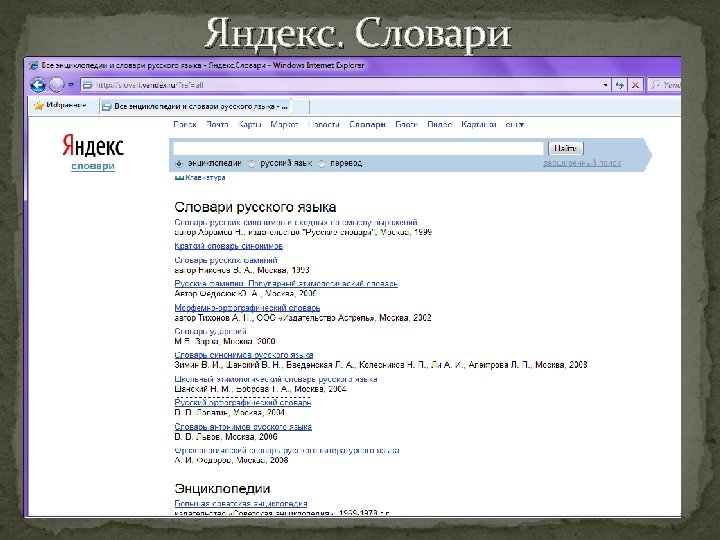
Task: Click the page icon in the address bar
Action: (x=88, y=85)
